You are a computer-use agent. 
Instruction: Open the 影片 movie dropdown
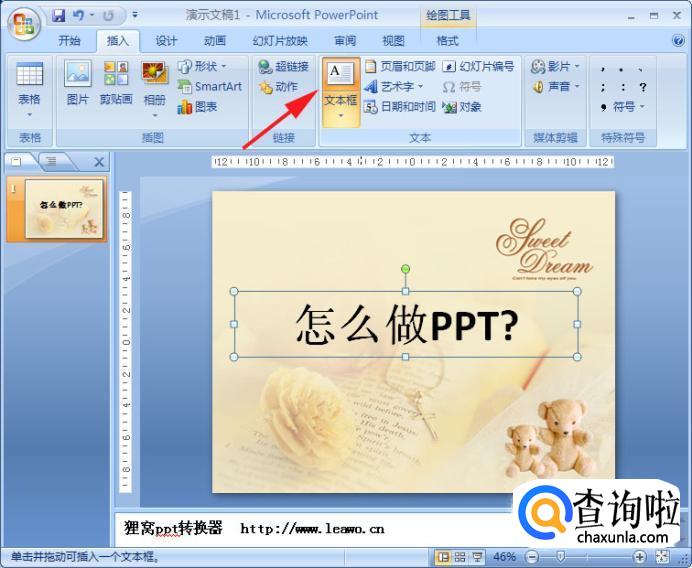(556, 67)
